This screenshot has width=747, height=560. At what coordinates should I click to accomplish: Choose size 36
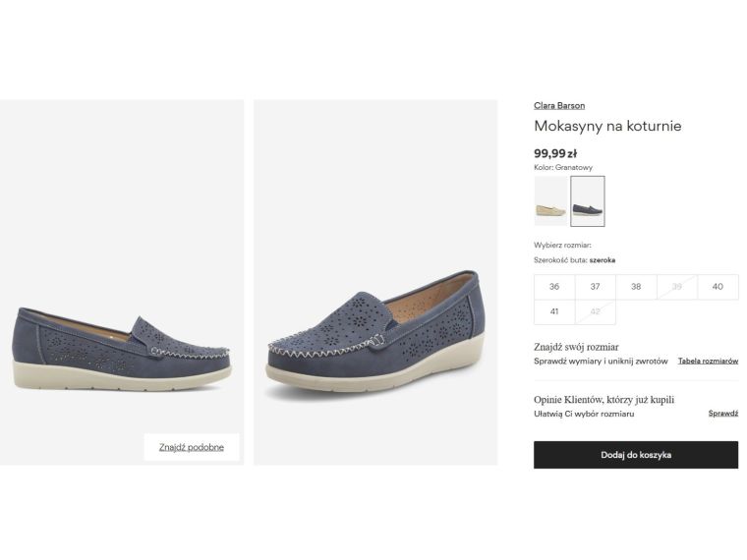point(554,287)
